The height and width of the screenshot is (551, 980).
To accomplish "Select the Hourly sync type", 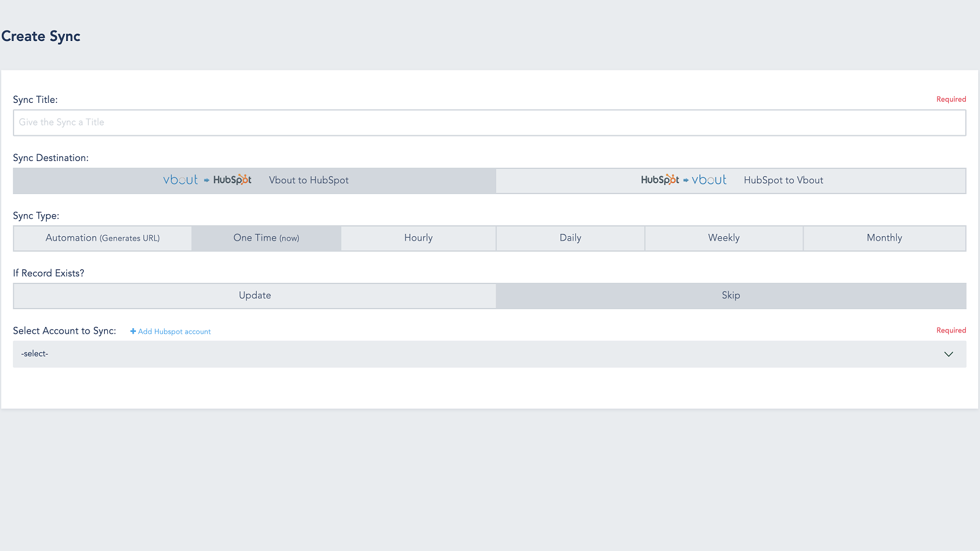I will coord(418,238).
